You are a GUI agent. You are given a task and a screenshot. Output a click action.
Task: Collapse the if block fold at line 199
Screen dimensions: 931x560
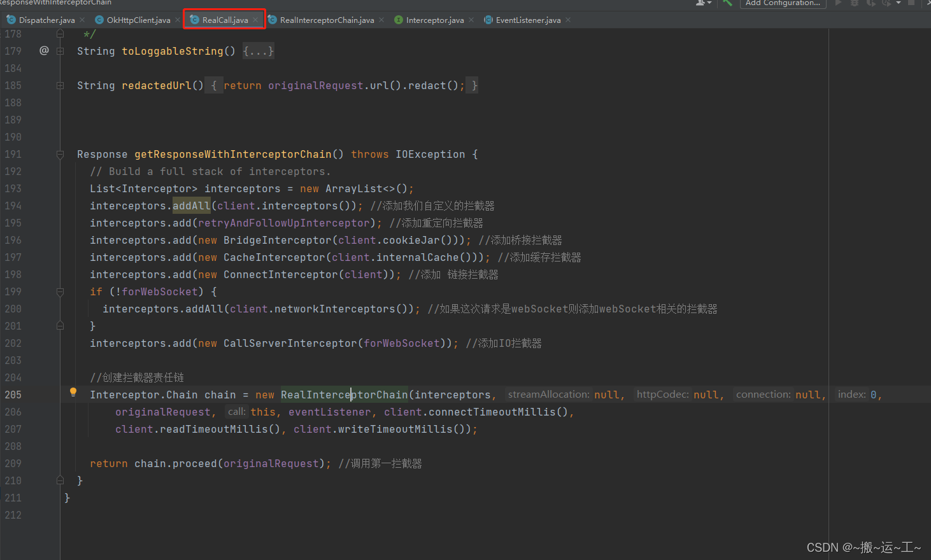60,291
